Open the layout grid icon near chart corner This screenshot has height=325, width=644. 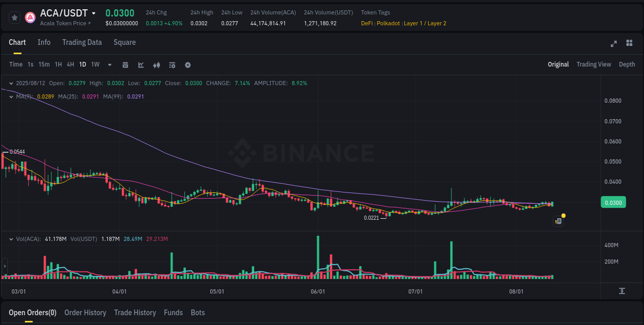coord(629,44)
